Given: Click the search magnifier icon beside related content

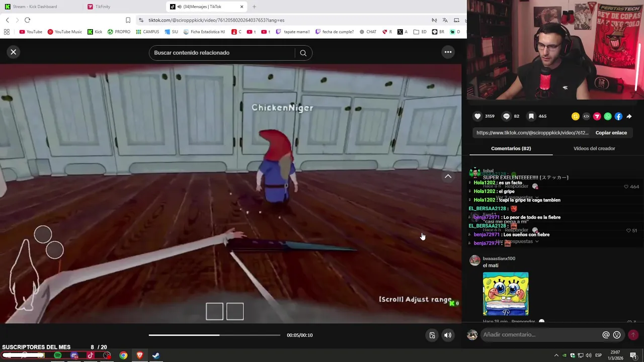Looking at the screenshot, I should click(303, 53).
